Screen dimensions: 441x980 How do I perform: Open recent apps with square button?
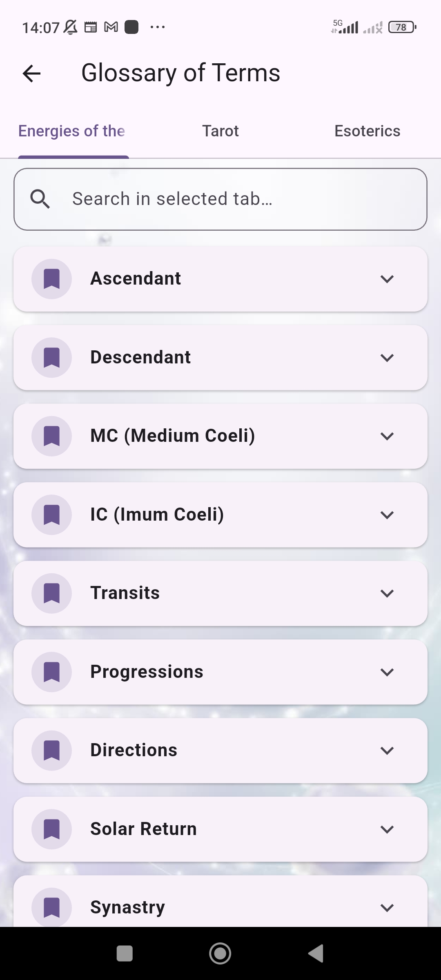(125, 954)
